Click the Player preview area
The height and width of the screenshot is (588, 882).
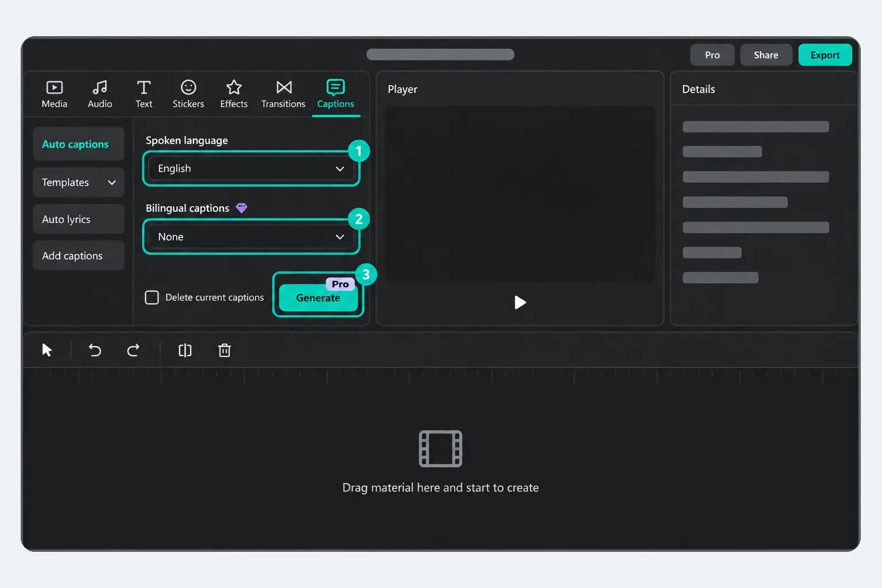[520, 194]
